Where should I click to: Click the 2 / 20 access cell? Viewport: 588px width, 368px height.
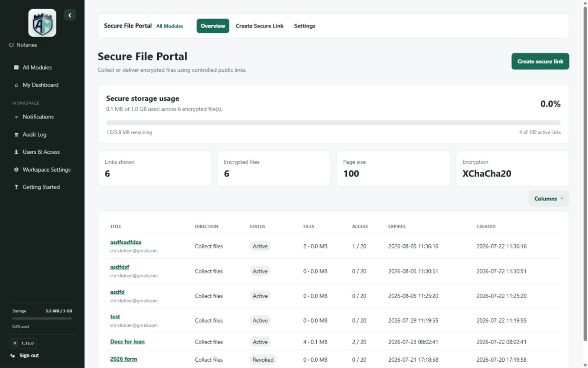359,342
